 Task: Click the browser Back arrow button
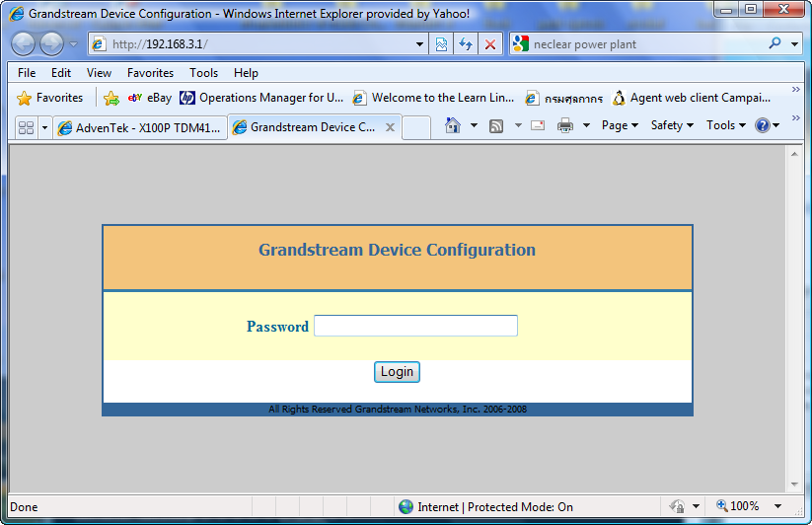[23, 44]
